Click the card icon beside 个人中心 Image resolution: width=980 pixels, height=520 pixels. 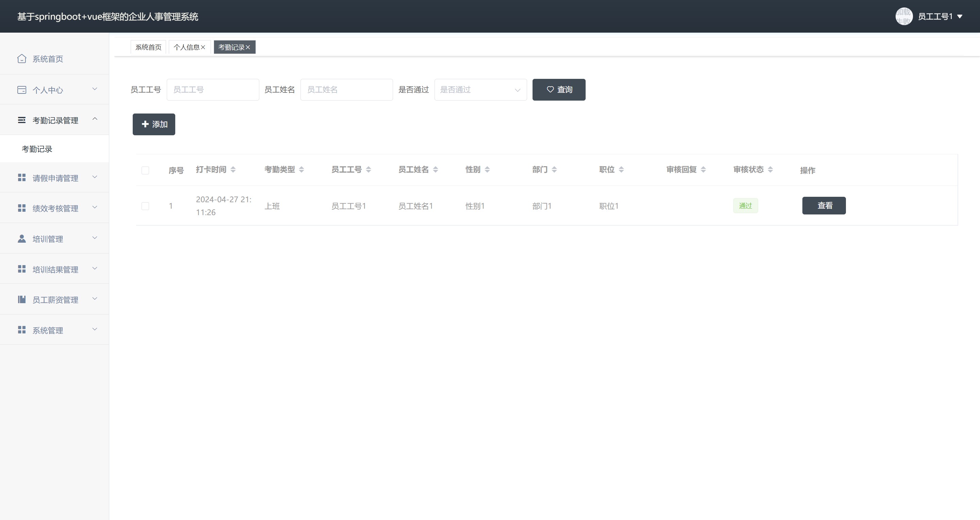click(x=22, y=90)
